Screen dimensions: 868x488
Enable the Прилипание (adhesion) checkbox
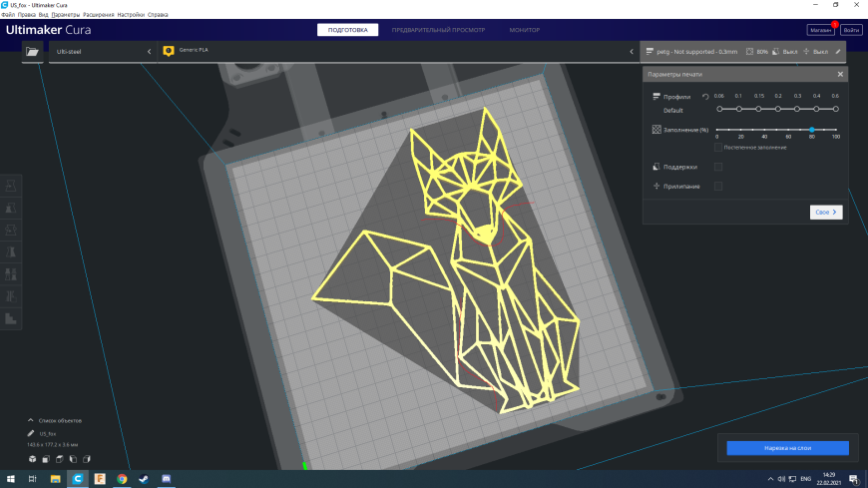(x=718, y=186)
